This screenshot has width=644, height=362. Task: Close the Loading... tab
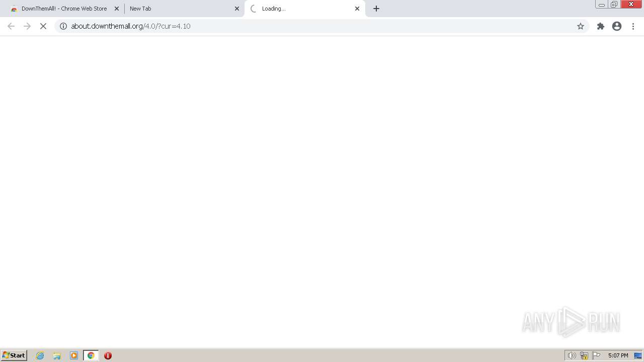point(357,9)
